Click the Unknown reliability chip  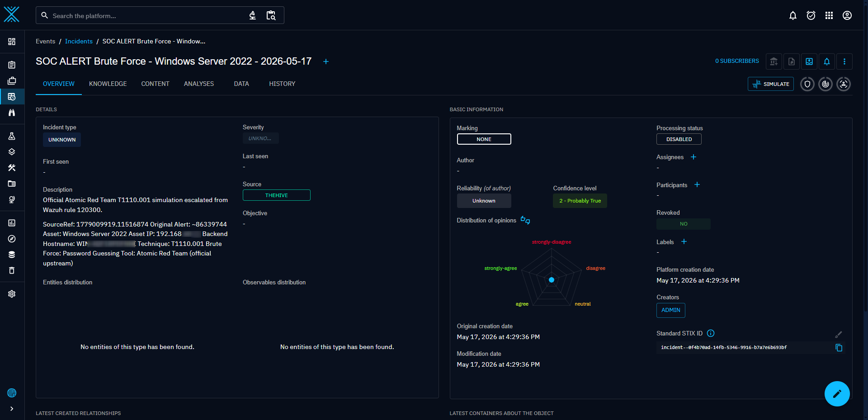click(484, 201)
